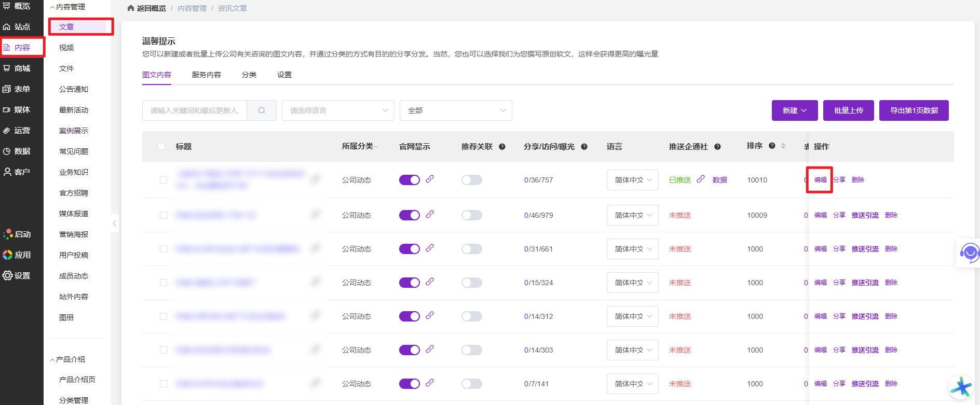Check the select-all checkbox in table header

point(161,146)
